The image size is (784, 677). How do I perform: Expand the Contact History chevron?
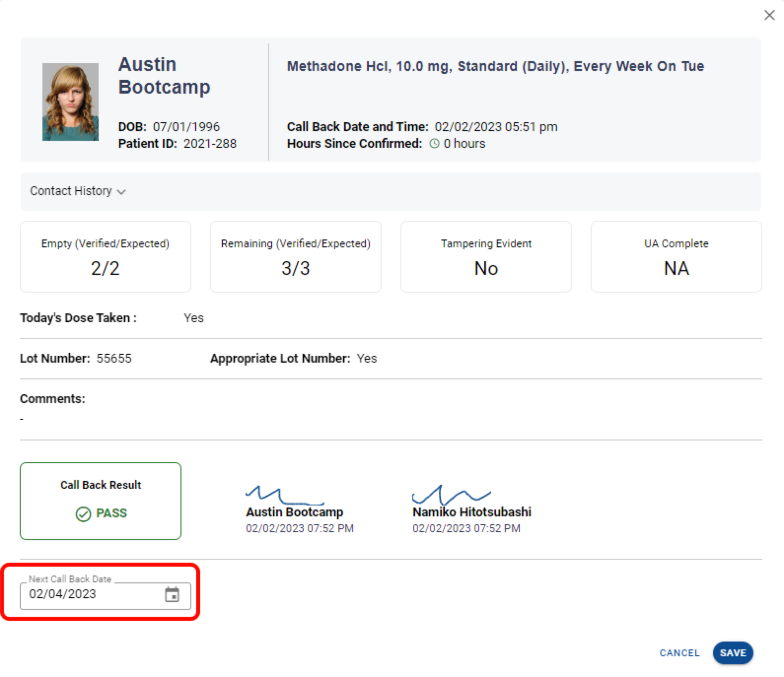point(121,192)
